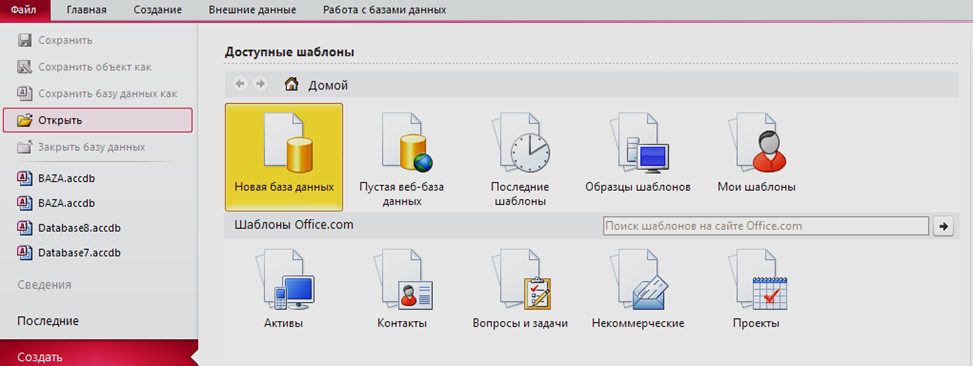Choose Сохранить базу данных как
973x366 pixels.
pos(99,94)
